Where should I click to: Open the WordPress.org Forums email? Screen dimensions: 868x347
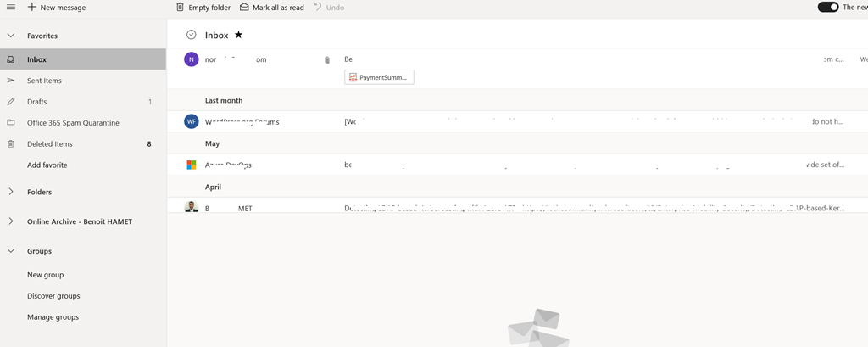(x=518, y=121)
